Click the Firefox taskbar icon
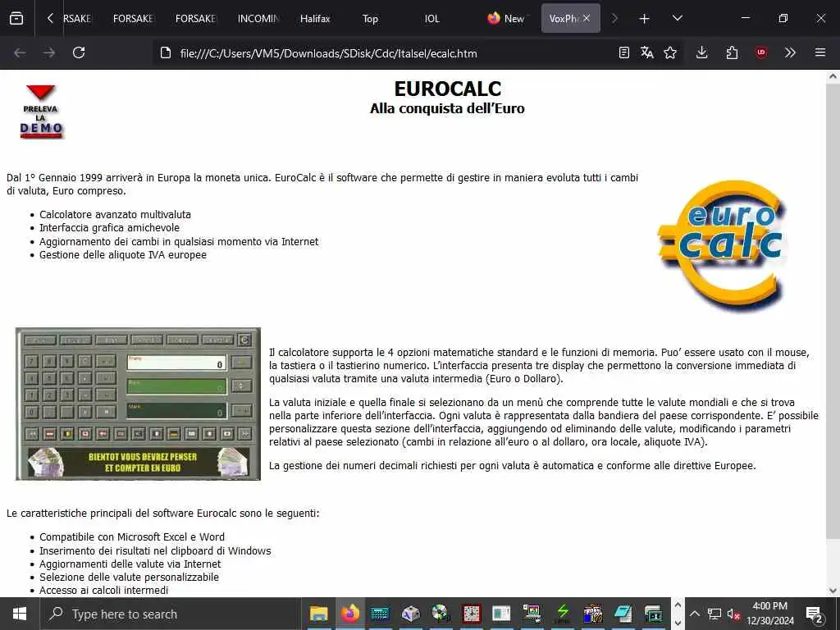The height and width of the screenshot is (630, 840). 349,614
